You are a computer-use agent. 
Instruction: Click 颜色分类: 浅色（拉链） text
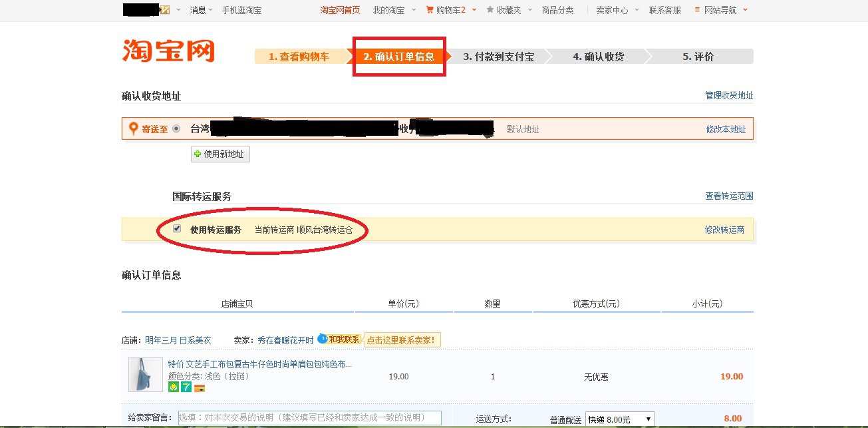click(210, 375)
